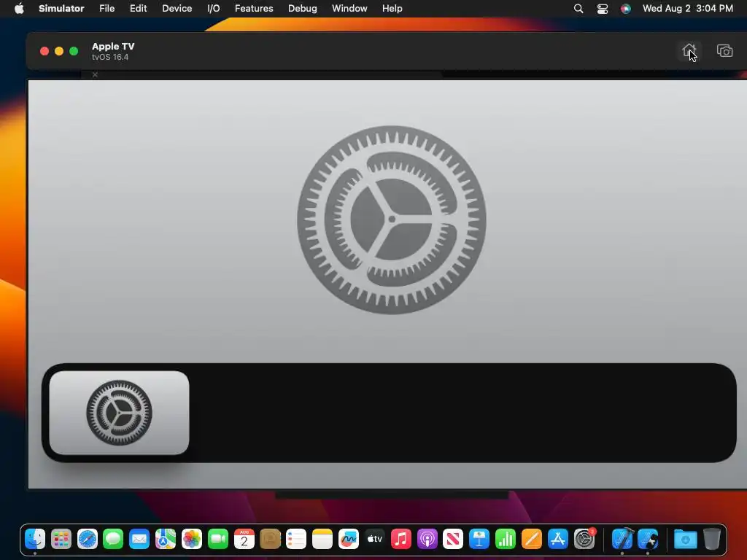
Task: Open the Edit menu
Action: [x=138, y=8]
